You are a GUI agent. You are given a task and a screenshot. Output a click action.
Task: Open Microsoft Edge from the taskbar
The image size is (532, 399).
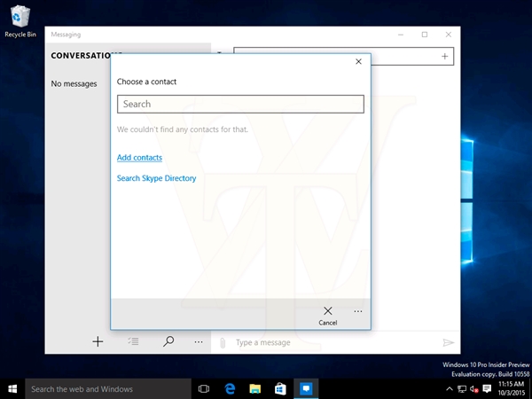pyautogui.click(x=229, y=388)
